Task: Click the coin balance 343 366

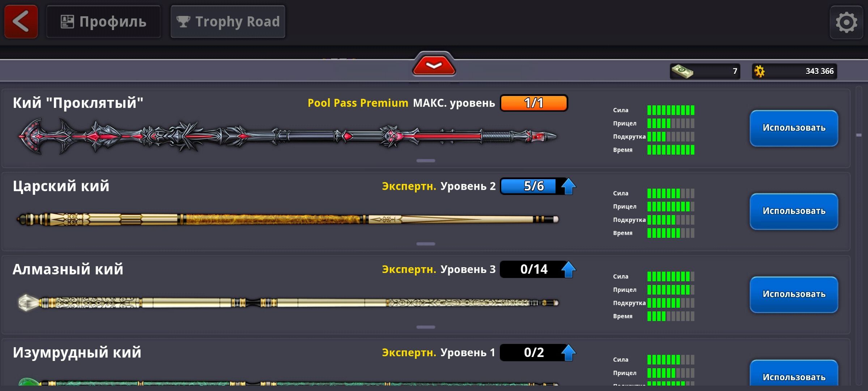Action: 819,71
